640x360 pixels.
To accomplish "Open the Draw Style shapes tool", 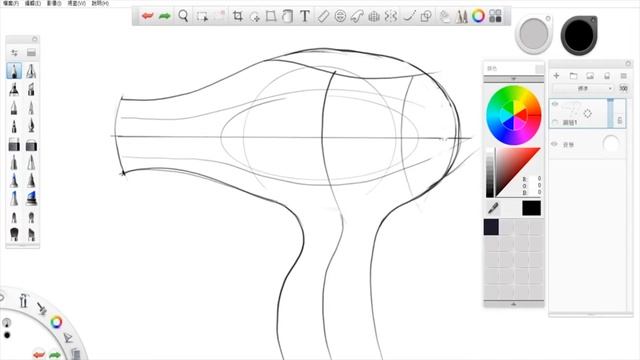I will (x=426, y=16).
